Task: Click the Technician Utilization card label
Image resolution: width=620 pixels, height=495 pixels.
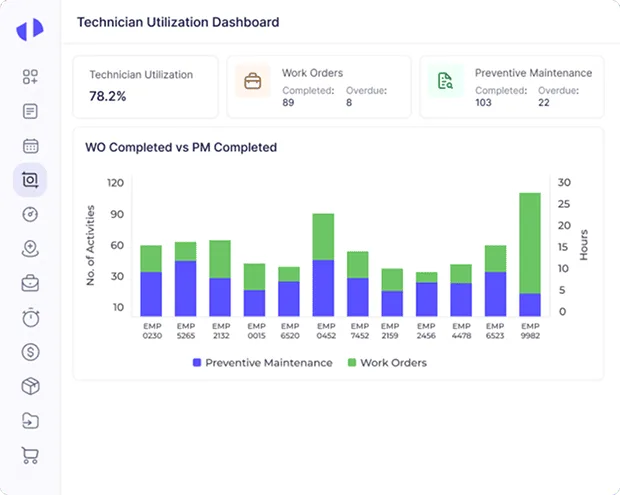Action: tap(141, 75)
